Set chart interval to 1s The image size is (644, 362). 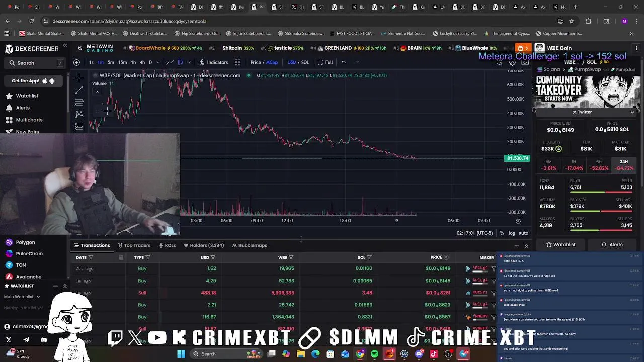point(91,62)
